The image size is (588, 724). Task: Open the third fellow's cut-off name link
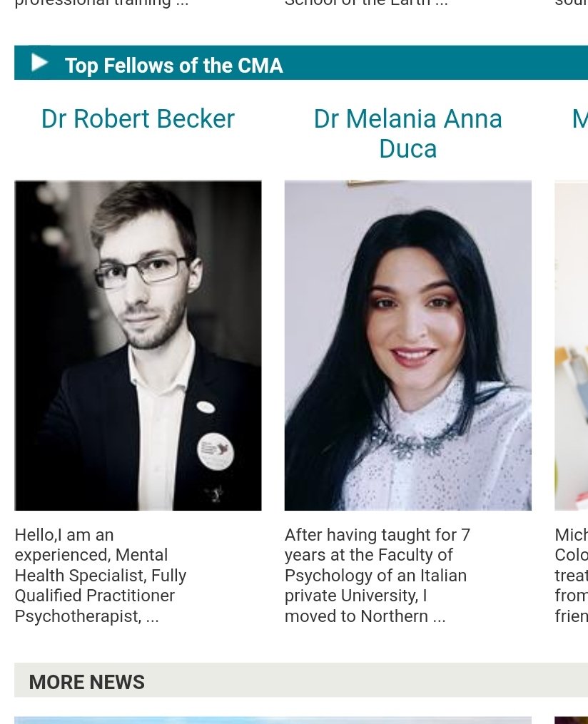point(579,118)
